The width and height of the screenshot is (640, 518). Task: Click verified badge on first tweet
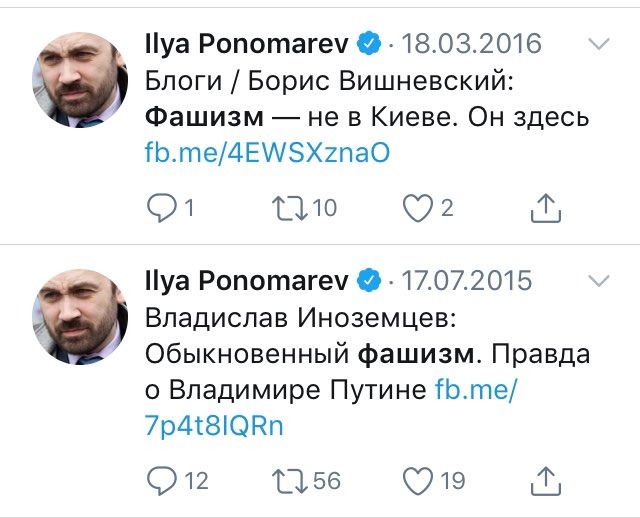pyautogui.click(x=369, y=43)
